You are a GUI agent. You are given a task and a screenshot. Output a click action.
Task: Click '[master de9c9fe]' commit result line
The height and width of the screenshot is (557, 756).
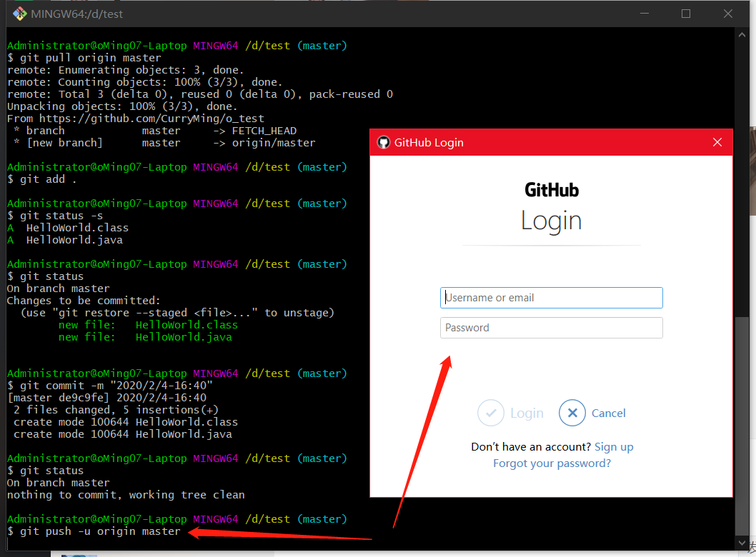pos(106,398)
